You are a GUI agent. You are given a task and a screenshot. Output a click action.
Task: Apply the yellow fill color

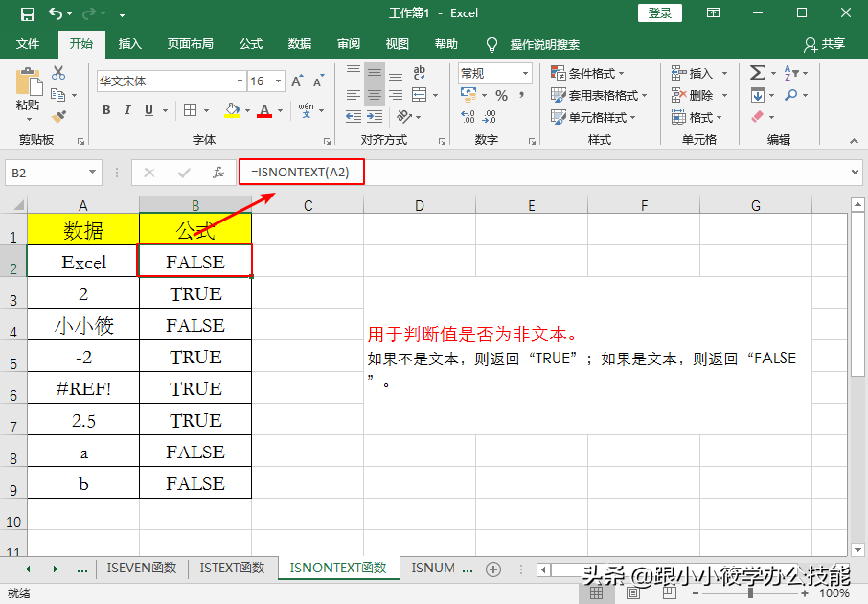pyautogui.click(x=232, y=110)
